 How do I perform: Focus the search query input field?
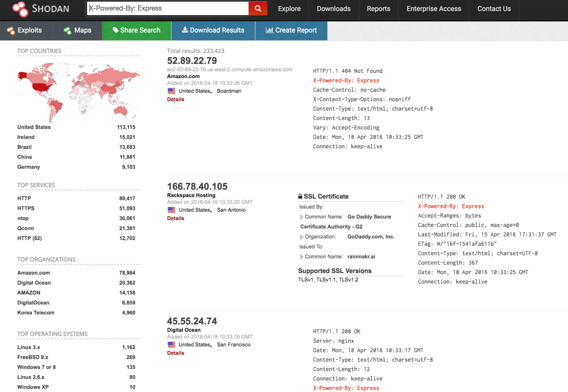(168, 8)
